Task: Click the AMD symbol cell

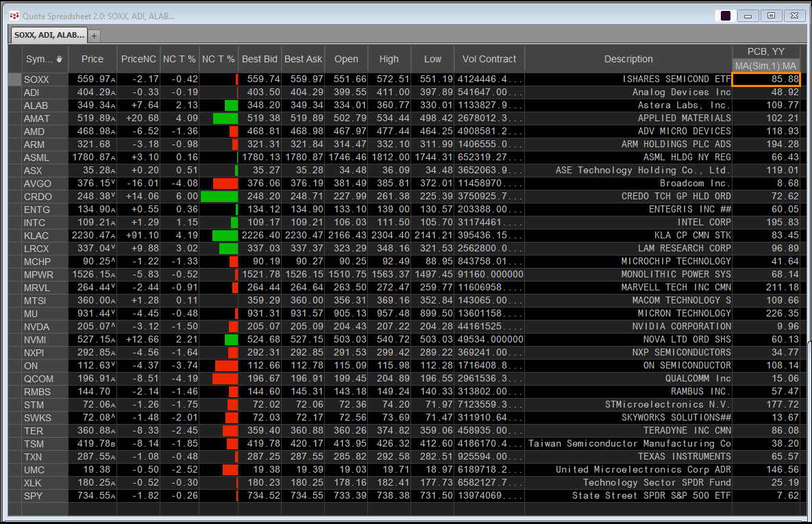Action: (x=45, y=132)
